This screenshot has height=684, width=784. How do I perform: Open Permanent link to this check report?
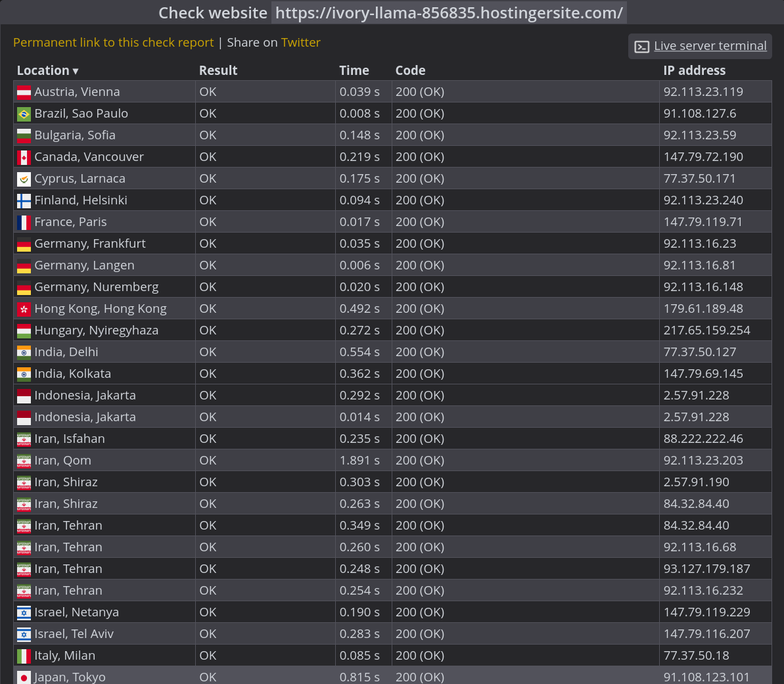[114, 43]
